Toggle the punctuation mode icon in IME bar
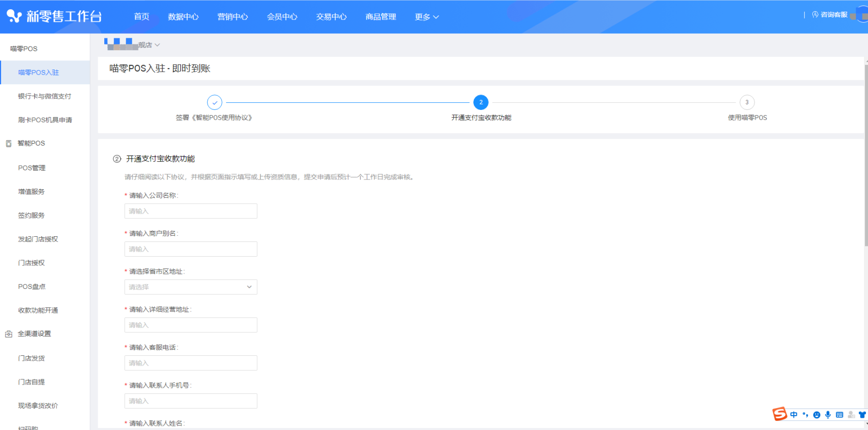Viewport: 868px width, 430px height. coord(805,415)
